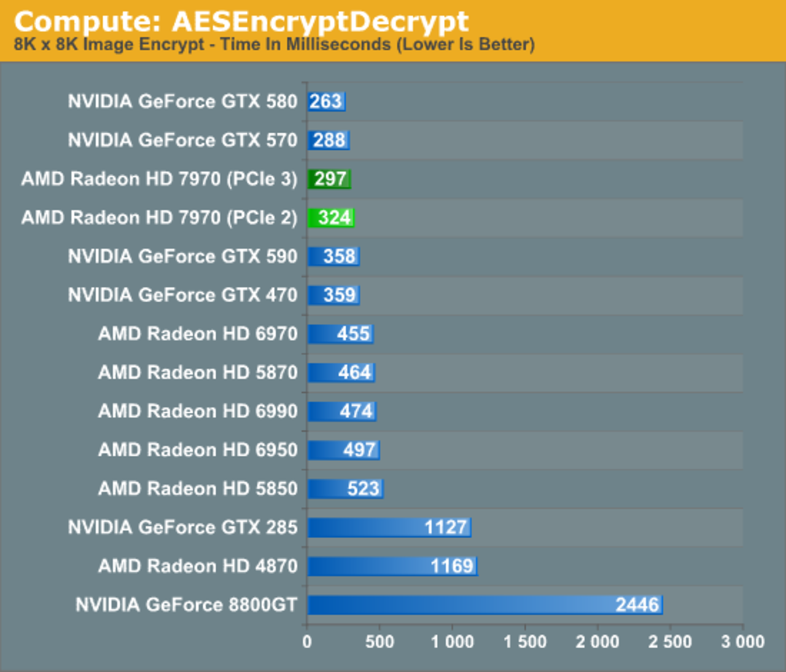Click the GTX 470 bar showing 359

pyautogui.click(x=333, y=295)
